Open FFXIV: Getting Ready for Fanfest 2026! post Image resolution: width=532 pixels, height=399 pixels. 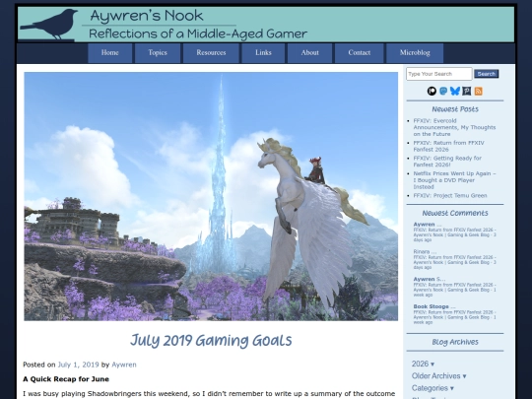tap(447, 162)
